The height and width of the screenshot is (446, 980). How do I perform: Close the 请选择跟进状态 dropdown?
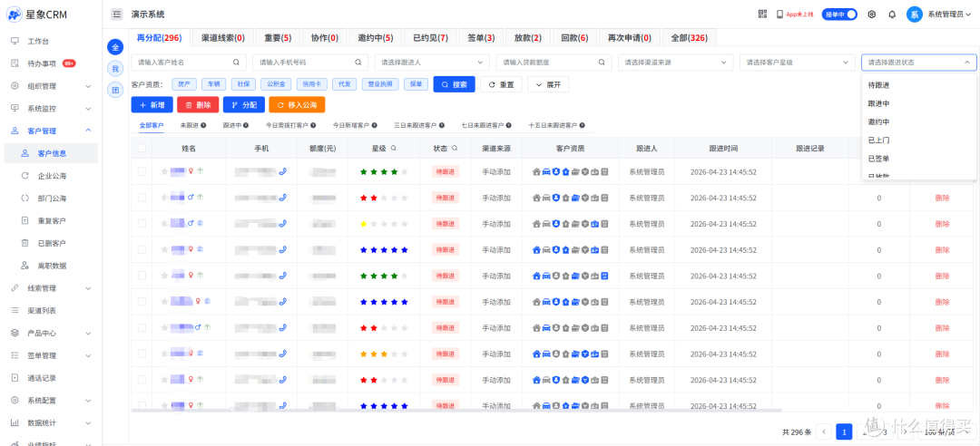tap(918, 63)
